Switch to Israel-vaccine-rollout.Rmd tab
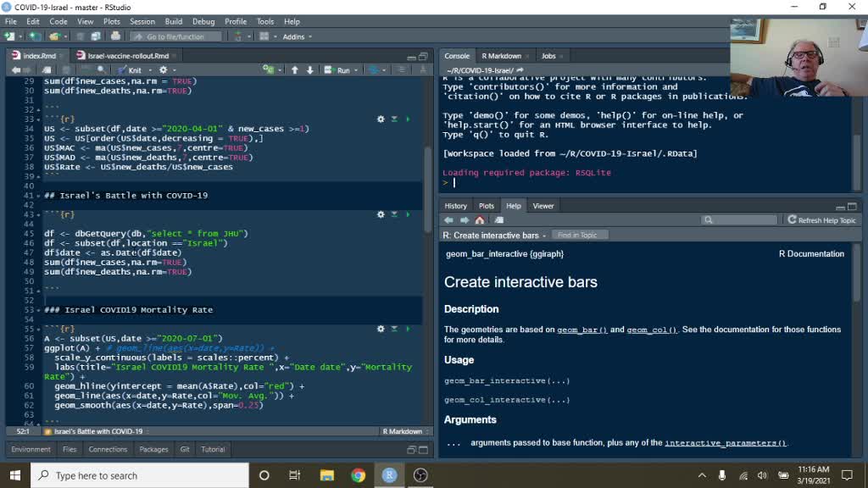This screenshot has height=488, width=868. (128, 56)
